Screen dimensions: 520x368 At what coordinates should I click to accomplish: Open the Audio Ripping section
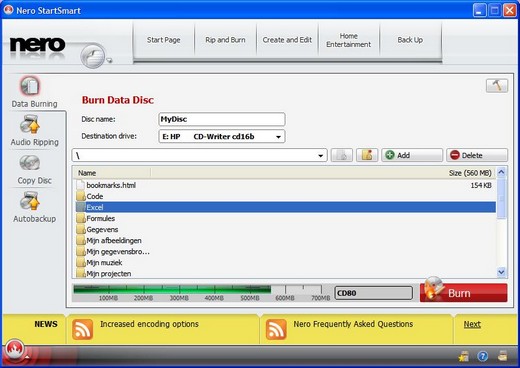[34, 130]
